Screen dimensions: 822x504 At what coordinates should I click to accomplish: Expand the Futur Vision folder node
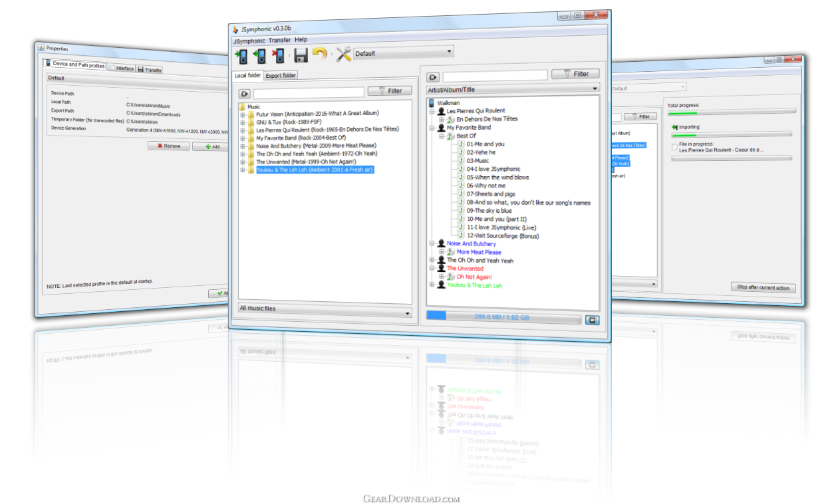click(x=243, y=114)
